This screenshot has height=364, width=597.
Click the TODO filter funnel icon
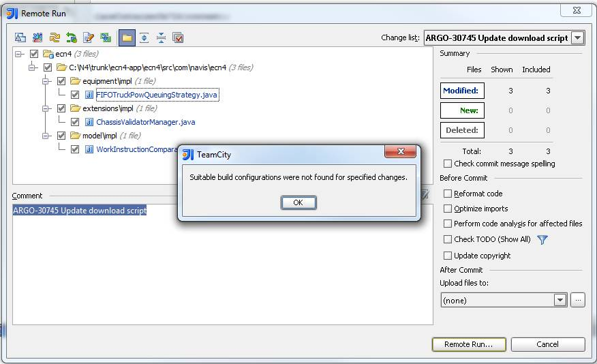click(x=542, y=239)
